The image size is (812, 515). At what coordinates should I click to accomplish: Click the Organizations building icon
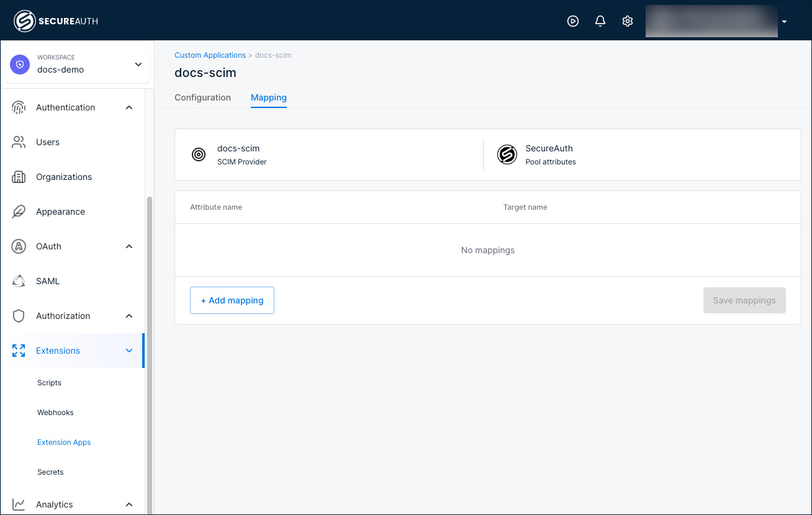(19, 177)
